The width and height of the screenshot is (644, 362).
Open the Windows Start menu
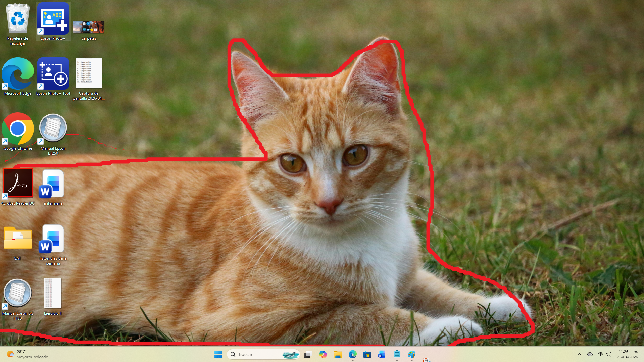coord(218,354)
